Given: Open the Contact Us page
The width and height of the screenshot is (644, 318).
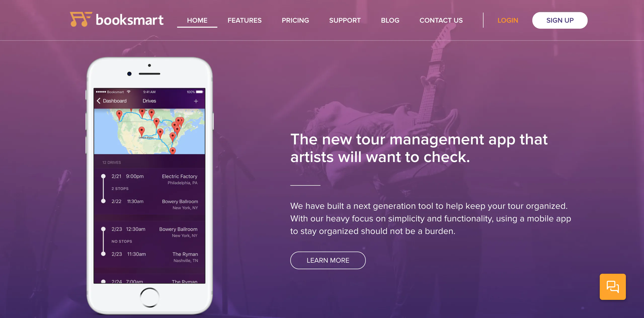Looking at the screenshot, I should (x=441, y=20).
